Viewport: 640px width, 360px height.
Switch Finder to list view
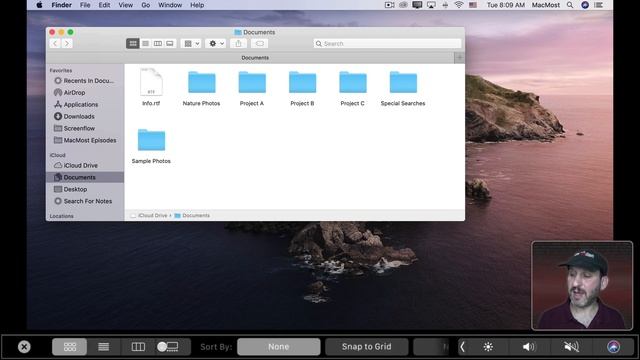click(145, 43)
